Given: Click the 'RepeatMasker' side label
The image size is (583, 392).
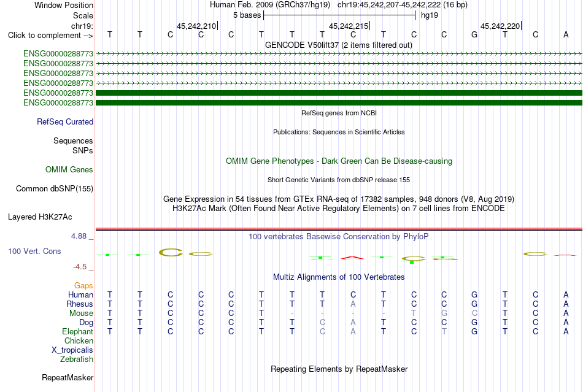Looking at the screenshot, I should 68,377.
